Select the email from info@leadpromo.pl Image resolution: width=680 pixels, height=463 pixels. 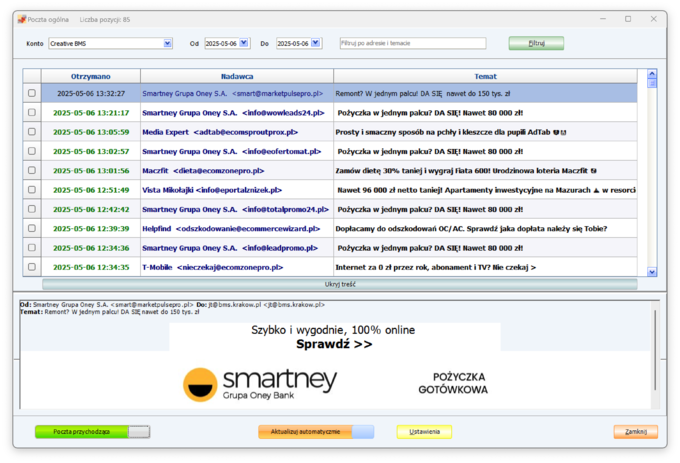coord(237,248)
